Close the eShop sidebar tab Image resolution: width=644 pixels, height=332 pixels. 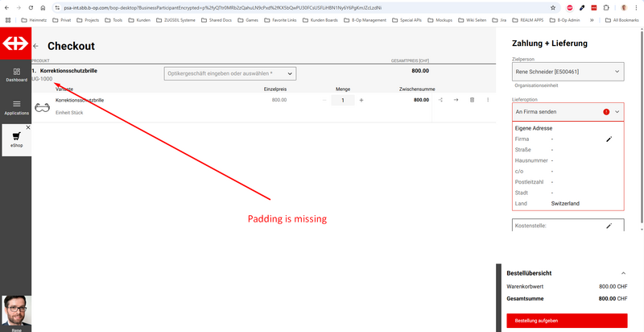[27, 128]
